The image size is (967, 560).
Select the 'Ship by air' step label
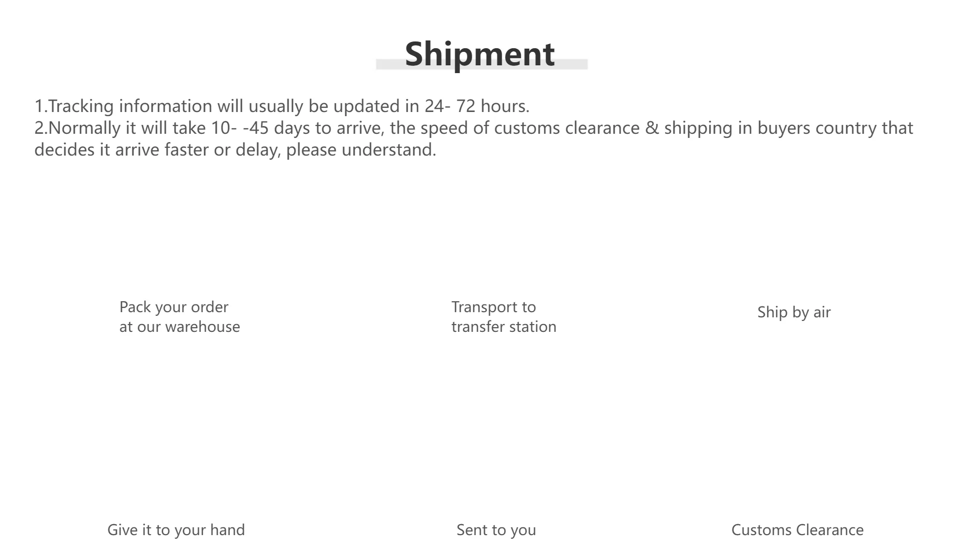coord(794,312)
